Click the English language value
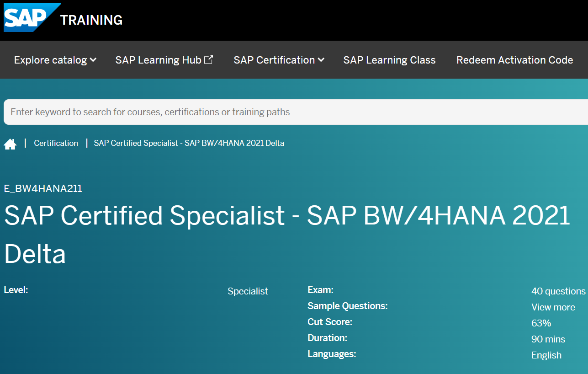Screen dimensions: 588x374 [x=546, y=355]
